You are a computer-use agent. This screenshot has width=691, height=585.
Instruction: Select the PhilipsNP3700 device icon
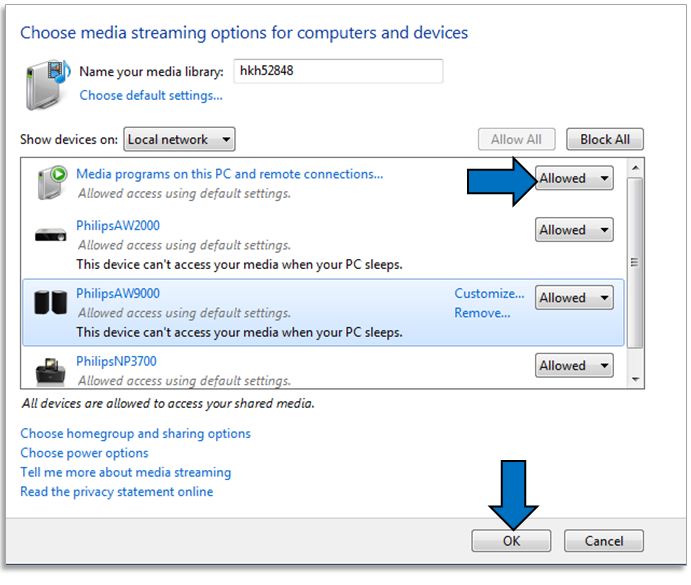(x=51, y=370)
